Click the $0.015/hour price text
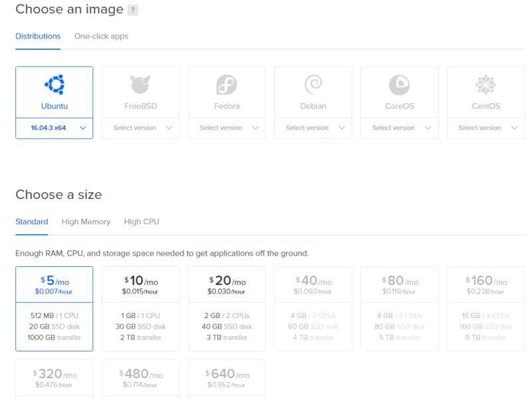This screenshot has height=400, width=532. (140, 292)
